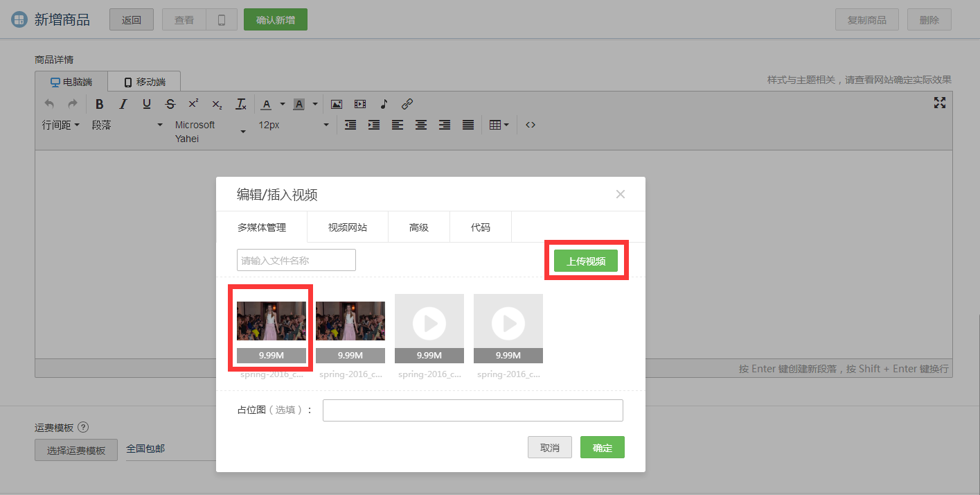Switch to the 视频网站 tab
980x495 pixels.
pos(348,227)
